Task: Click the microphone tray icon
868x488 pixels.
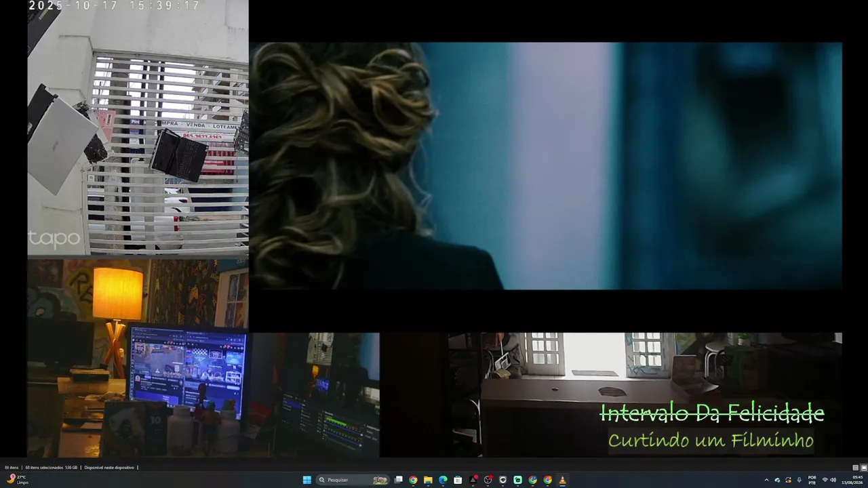Action: (800, 480)
